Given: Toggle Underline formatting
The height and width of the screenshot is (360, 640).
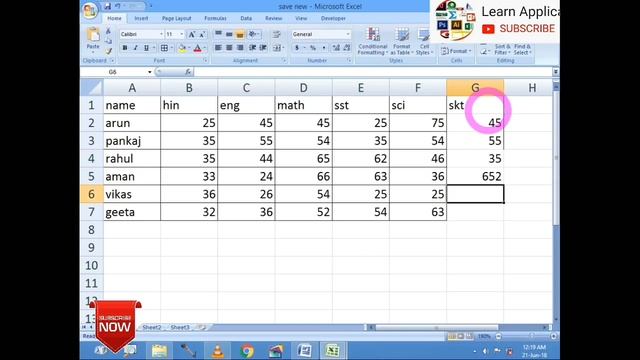Looking at the screenshot, I should [x=146, y=48].
